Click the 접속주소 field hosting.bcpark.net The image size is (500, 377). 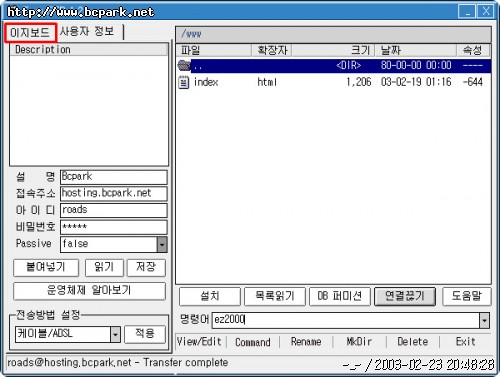114,193
